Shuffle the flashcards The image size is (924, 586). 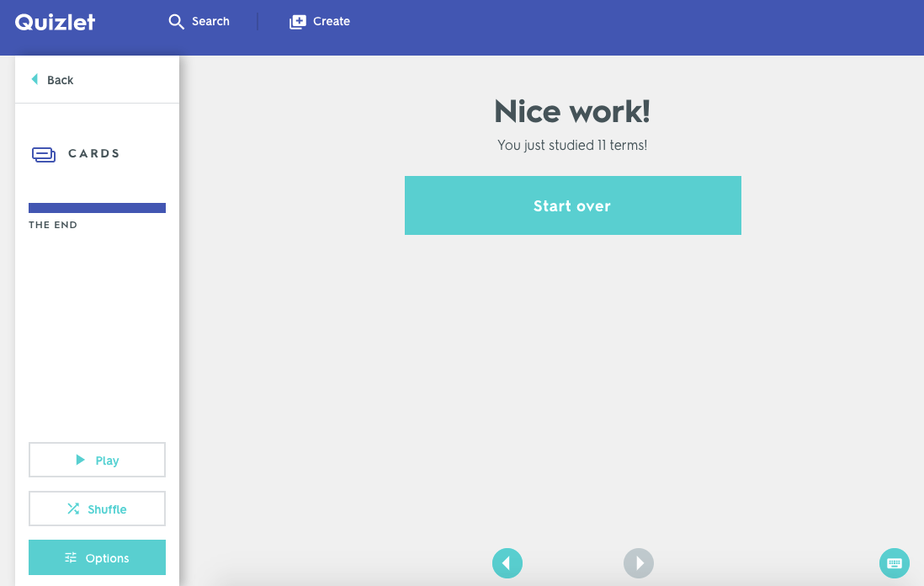coord(97,509)
